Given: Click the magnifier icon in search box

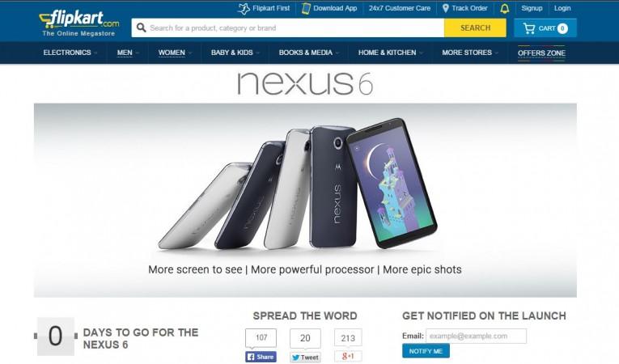Looking at the screenshot, I should coord(141,28).
